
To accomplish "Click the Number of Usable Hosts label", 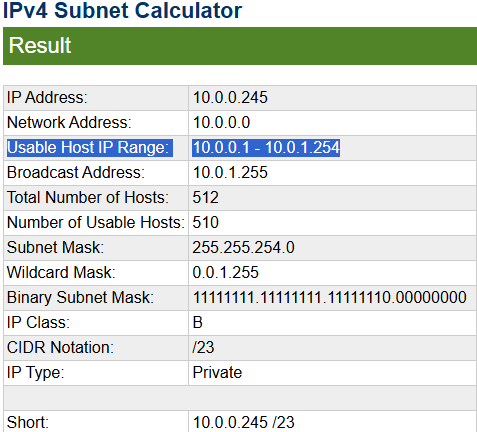I will coord(96,223).
